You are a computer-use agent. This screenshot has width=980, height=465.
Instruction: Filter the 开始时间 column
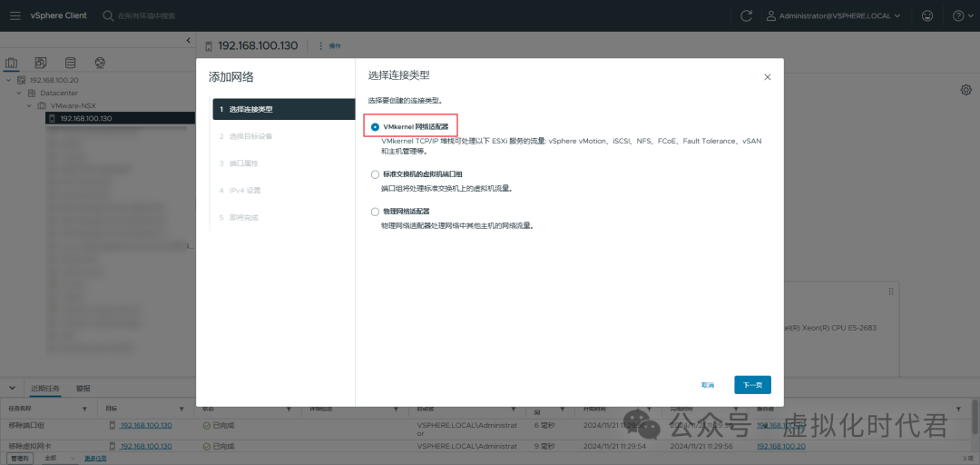[652, 409]
